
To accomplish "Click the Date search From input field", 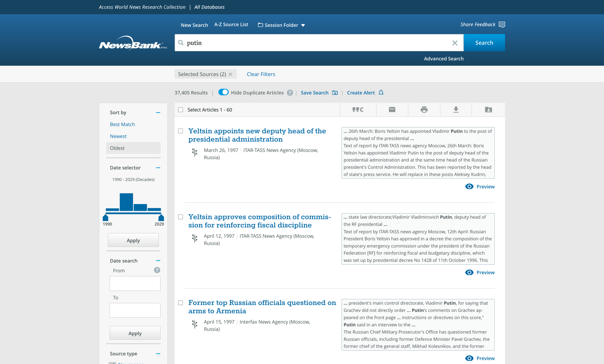I will (135, 283).
